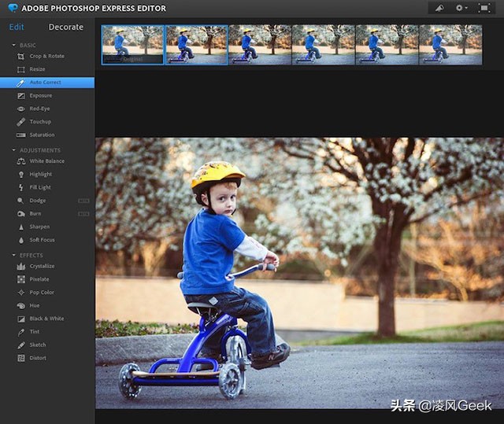Image resolution: width=504 pixels, height=424 pixels.
Task: Open the Highlight bulb icon
Action: click(x=21, y=175)
